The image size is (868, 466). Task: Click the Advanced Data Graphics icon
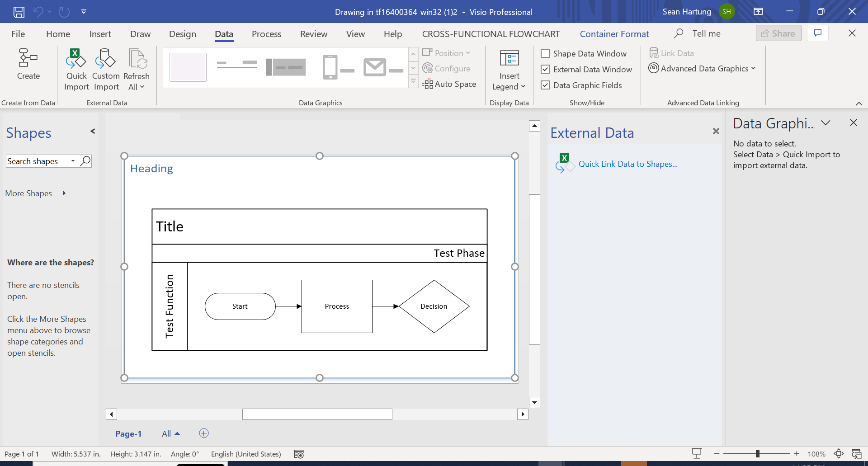tap(654, 68)
